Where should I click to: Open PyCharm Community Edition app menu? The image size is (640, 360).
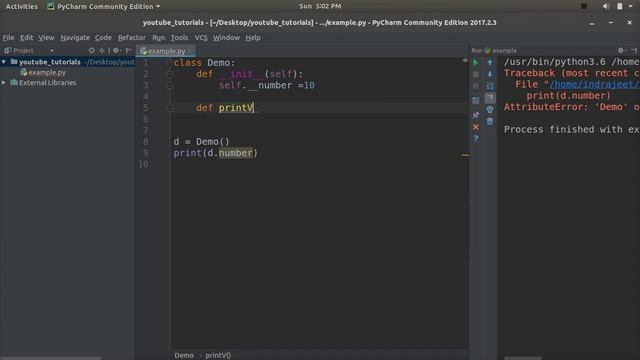pos(104,7)
